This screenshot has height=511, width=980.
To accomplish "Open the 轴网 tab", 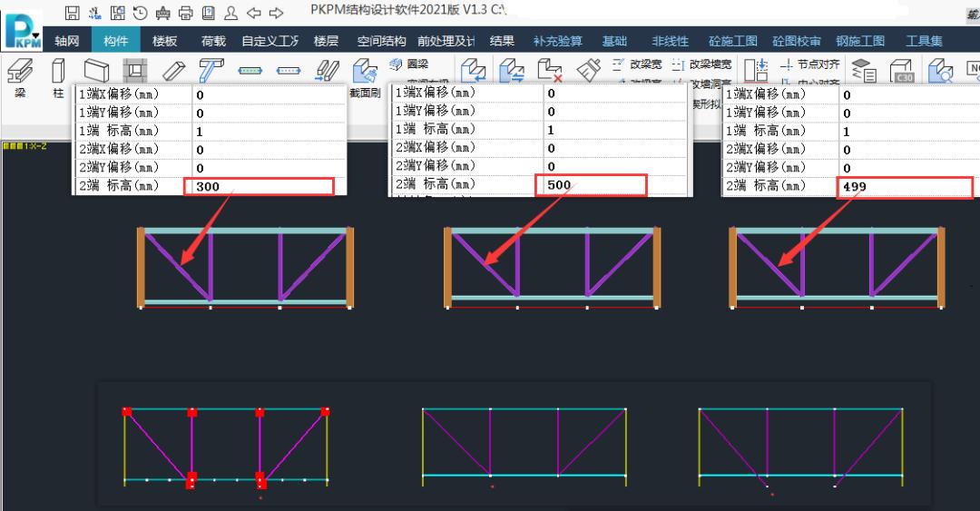I will [67, 41].
